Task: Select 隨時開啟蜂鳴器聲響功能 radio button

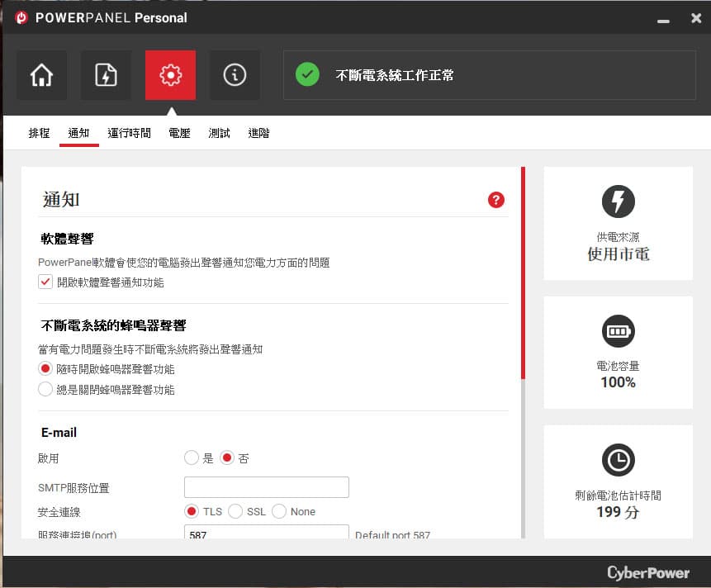Action: 45,368
